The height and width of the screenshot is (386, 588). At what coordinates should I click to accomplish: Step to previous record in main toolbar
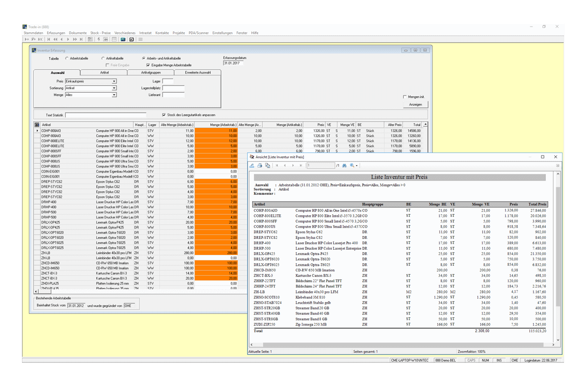62,39
